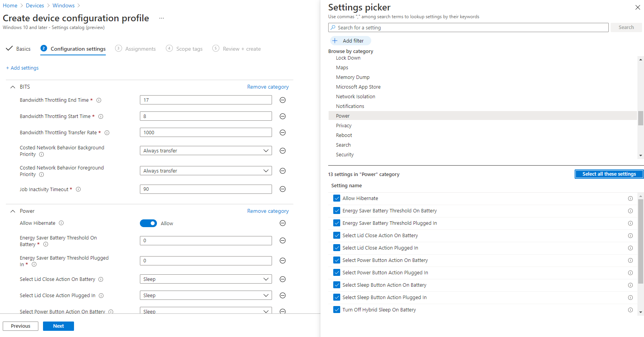
Task: Remove Select Lid Close Action On Battery
Action: [x=283, y=279]
